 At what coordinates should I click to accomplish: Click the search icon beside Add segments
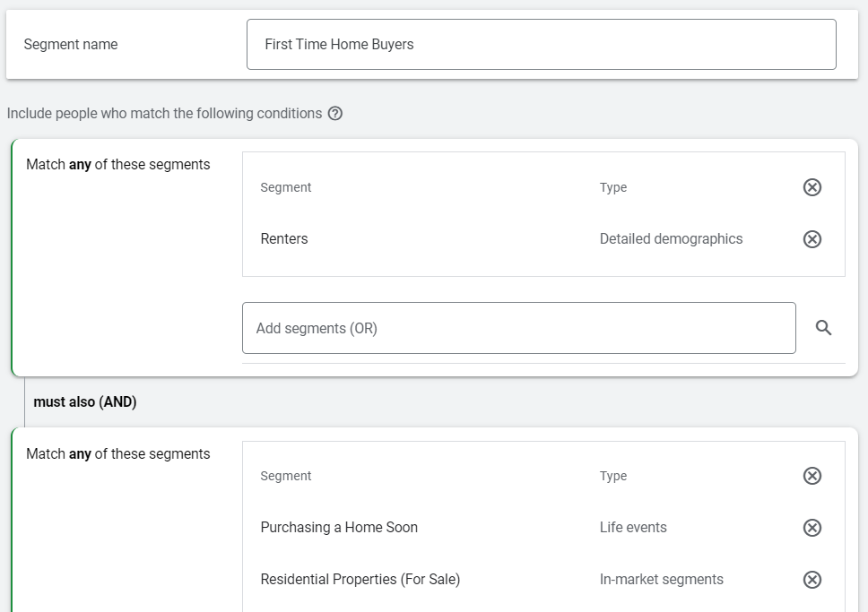point(823,328)
